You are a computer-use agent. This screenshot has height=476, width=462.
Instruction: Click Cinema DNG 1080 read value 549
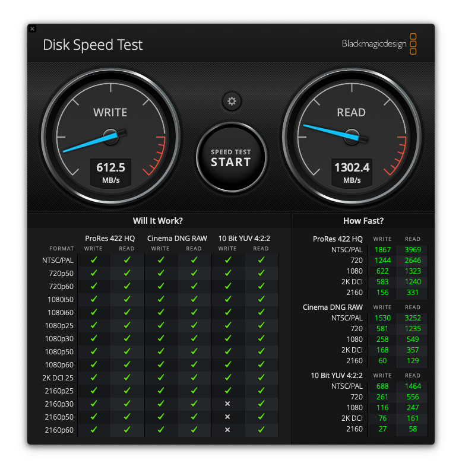(x=413, y=339)
